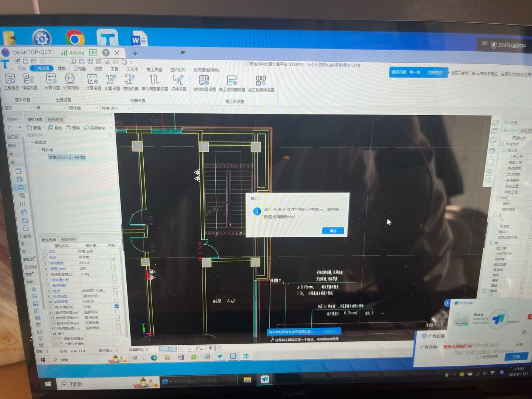The height and width of the screenshot is (399, 532).
Task: Open the 楼层设置 floor settings tool
Action: [x=30, y=82]
